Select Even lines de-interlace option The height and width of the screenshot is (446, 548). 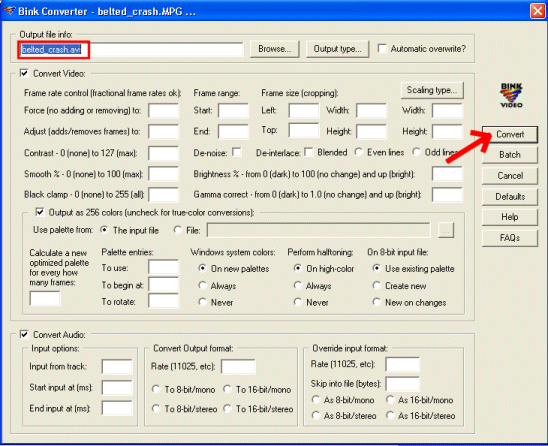point(358,152)
